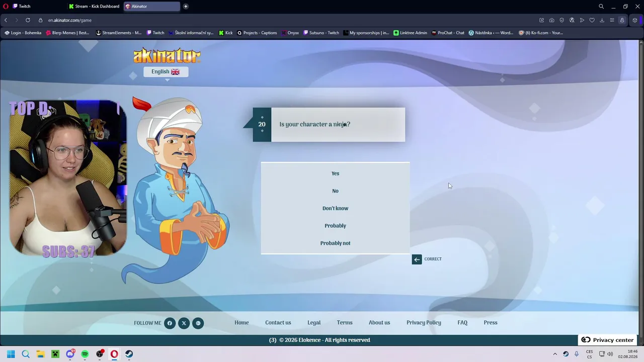The width and height of the screenshot is (644, 362).
Task: Choose the Don't know answer
Action: [335, 208]
